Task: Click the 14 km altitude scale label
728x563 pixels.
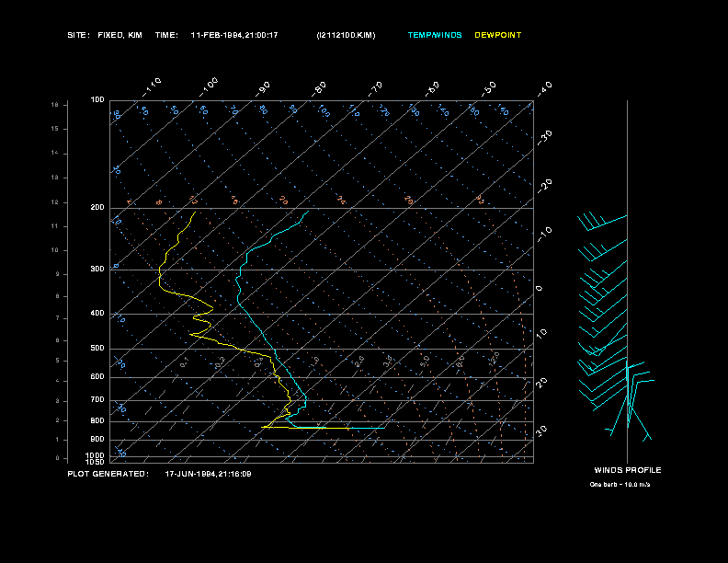Action: tap(55, 153)
